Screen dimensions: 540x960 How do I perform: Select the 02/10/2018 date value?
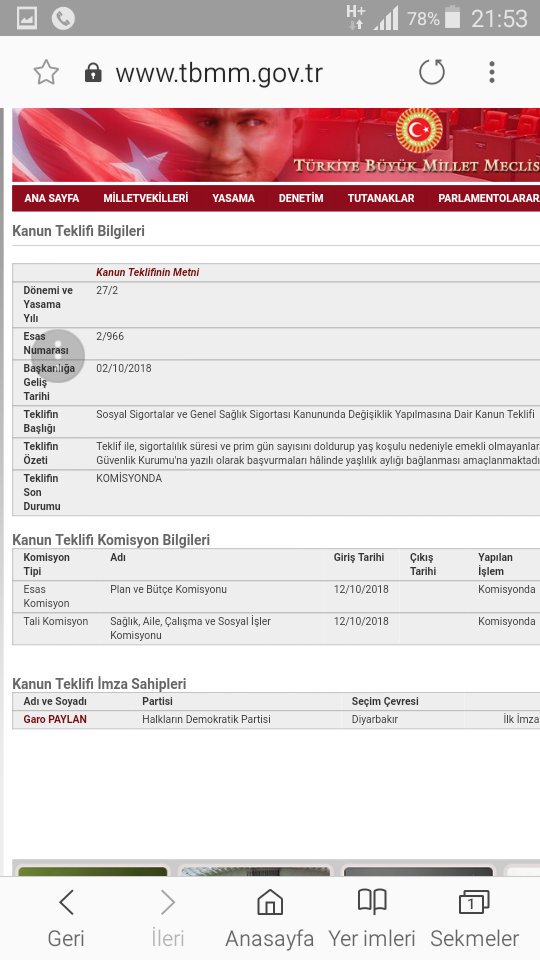point(124,368)
